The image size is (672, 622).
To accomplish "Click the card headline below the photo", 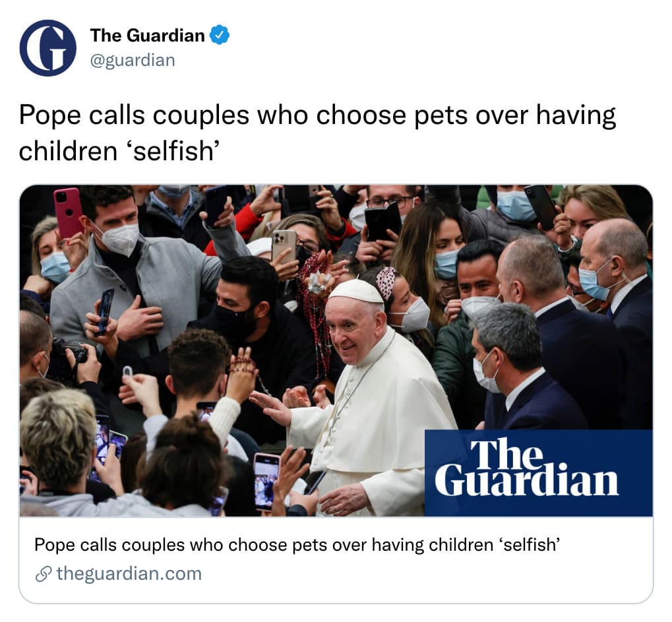I will click(297, 545).
